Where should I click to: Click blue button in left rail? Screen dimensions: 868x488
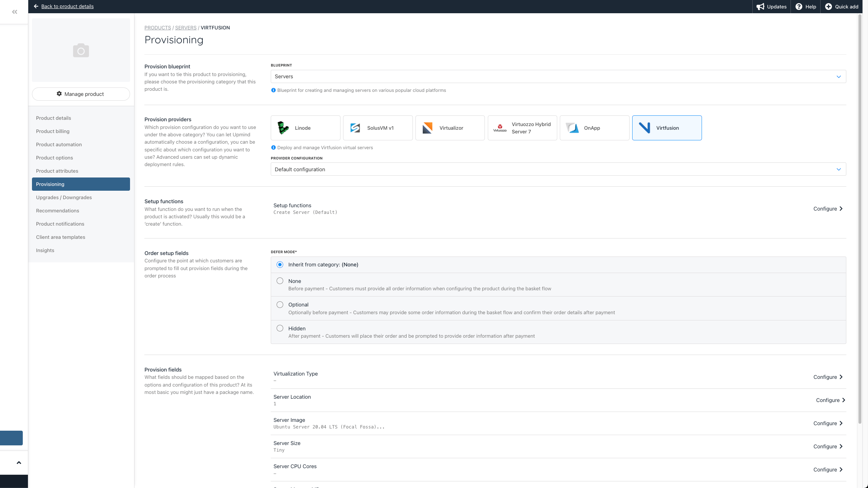[11, 438]
